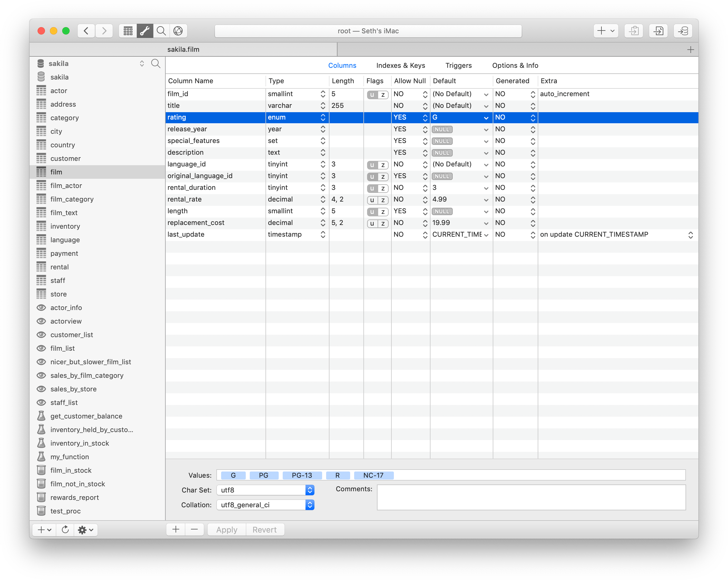Open the query magnifier view in toolbar
Image resolution: width=728 pixels, height=580 pixels.
coord(161,31)
